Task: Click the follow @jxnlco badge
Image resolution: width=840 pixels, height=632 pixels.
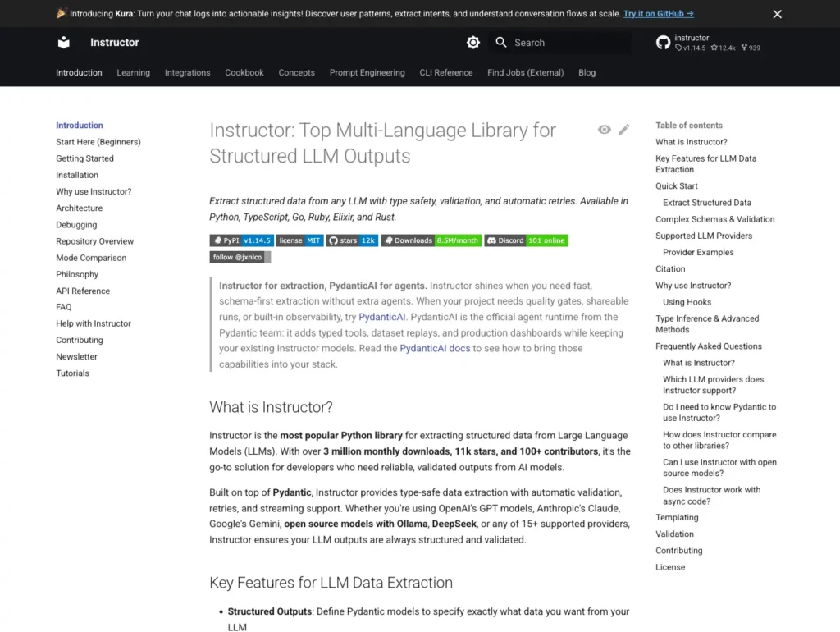Action: [240, 256]
